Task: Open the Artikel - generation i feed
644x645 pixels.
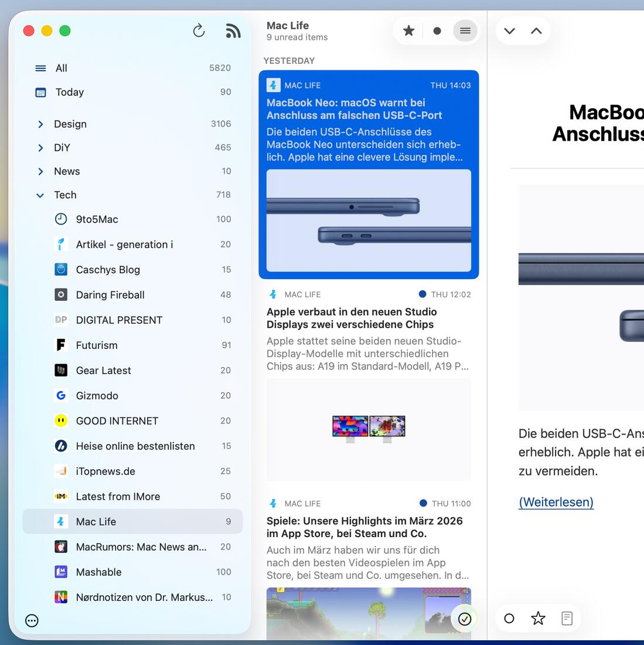Action: (x=133, y=245)
